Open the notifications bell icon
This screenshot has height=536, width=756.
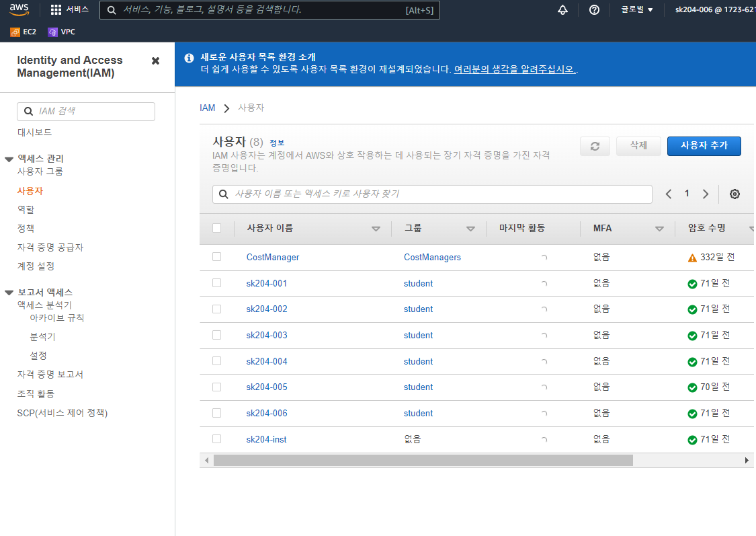click(x=562, y=9)
